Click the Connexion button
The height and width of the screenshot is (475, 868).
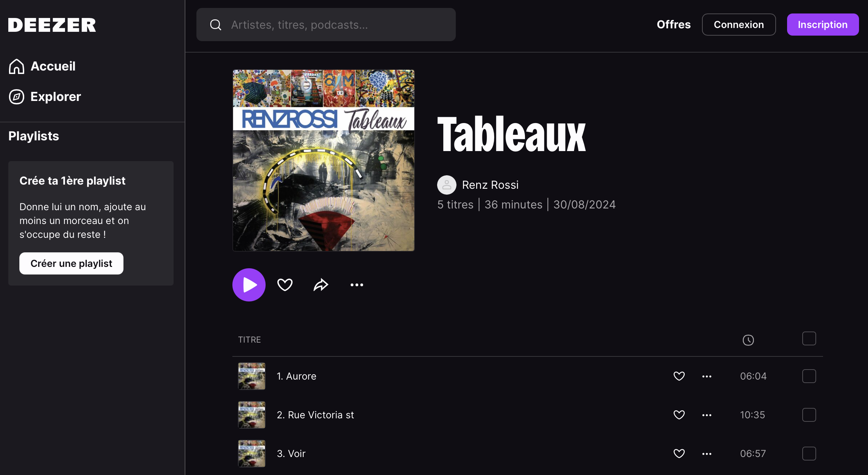point(738,25)
